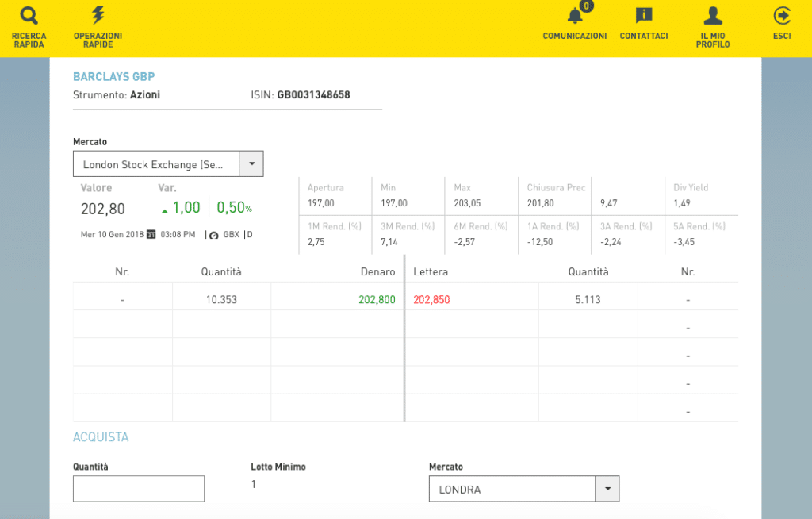Viewport: 812px width, 519px height.
Task: Click the Lettera column header
Action: point(431,271)
